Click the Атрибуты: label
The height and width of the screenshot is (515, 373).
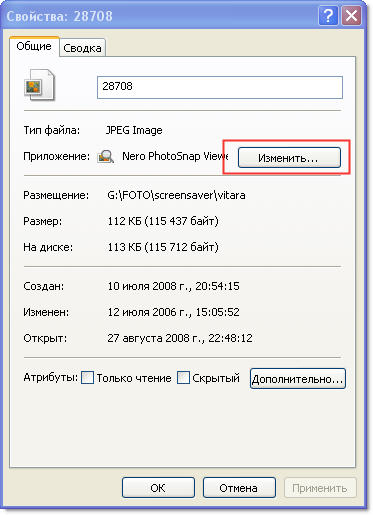coord(51,378)
